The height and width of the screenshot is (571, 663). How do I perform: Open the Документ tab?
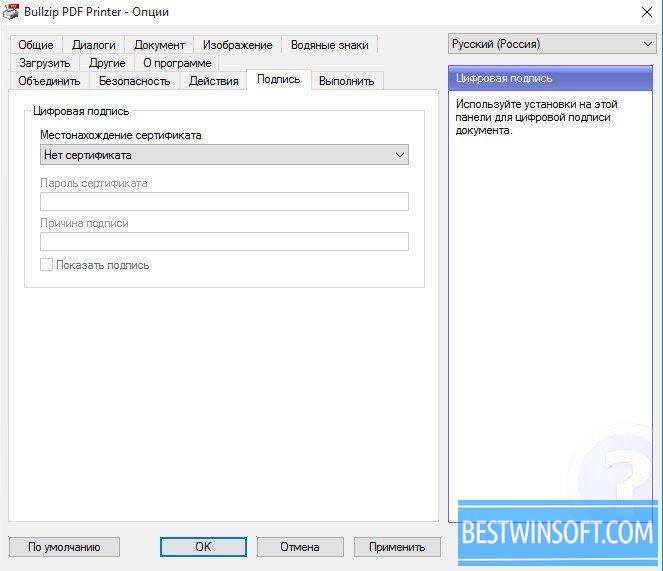(159, 45)
